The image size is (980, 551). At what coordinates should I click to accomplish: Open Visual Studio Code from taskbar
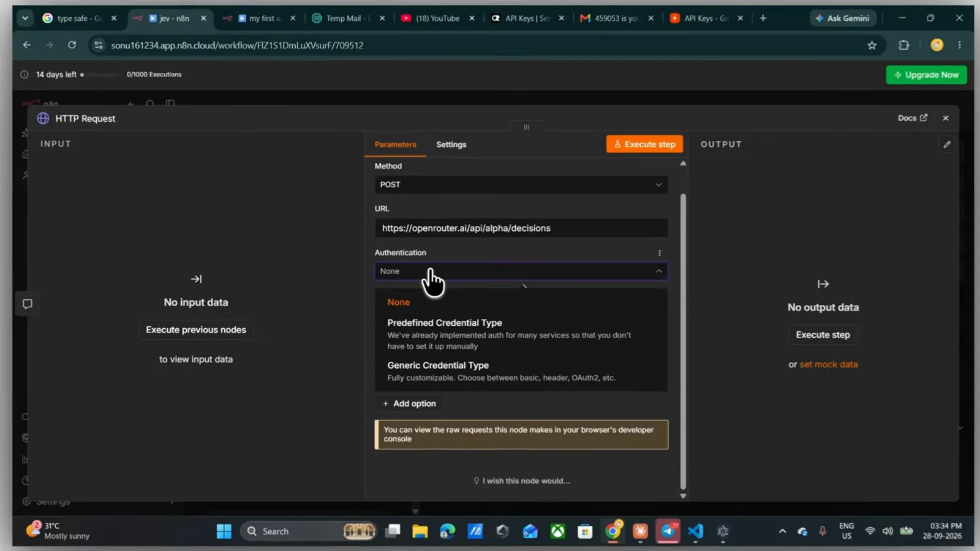click(x=695, y=531)
